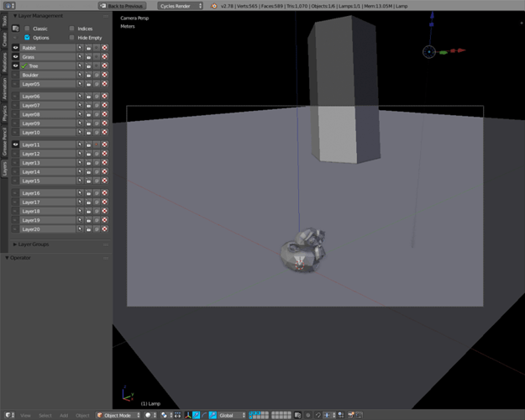The width and height of the screenshot is (525, 420).
Task: Click wireframe toggle icon on Layer05 row
Action: click(97, 84)
